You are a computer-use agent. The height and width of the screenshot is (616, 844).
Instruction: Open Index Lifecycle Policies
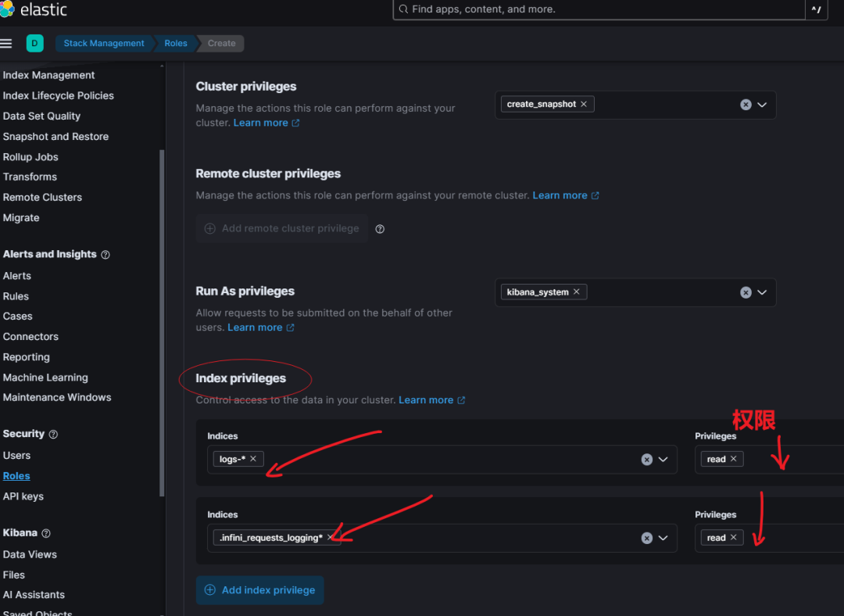58,96
